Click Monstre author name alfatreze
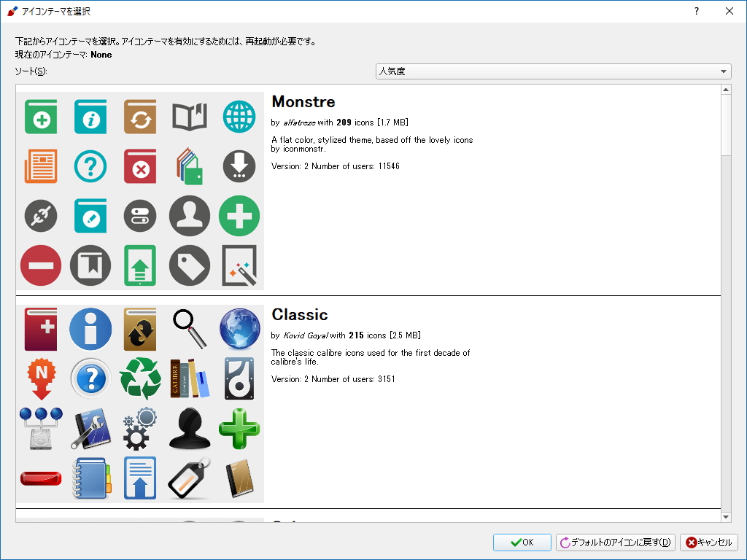This screenshot has height=560, width=747. [299, 122]
